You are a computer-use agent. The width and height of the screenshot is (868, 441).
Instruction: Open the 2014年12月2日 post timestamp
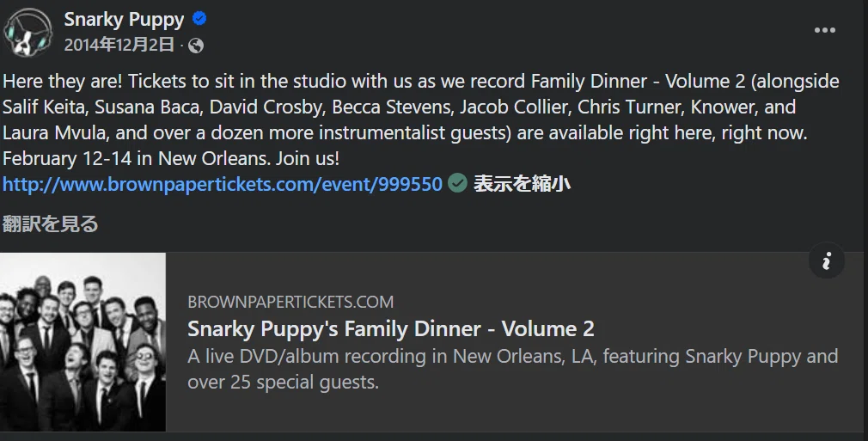tap(119, 45)
